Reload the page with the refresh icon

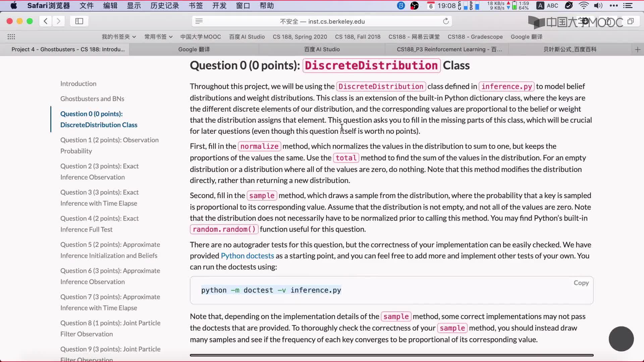tap(446, 21)
